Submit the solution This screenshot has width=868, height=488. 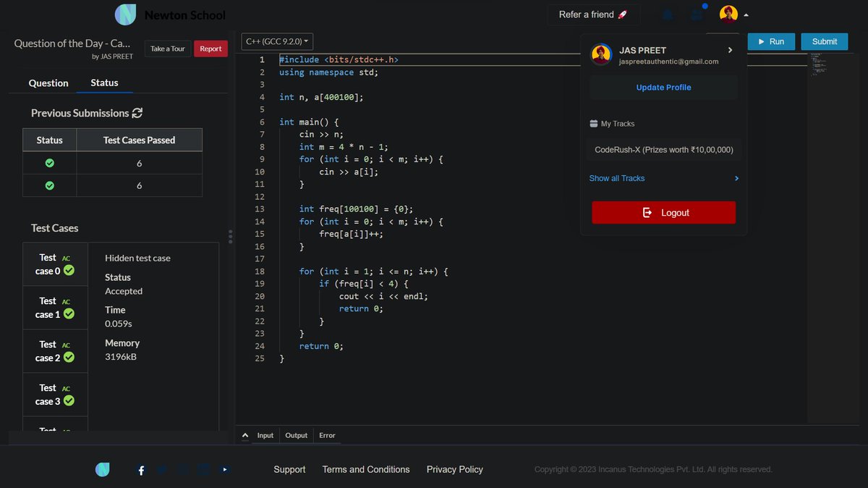point(824,41)
